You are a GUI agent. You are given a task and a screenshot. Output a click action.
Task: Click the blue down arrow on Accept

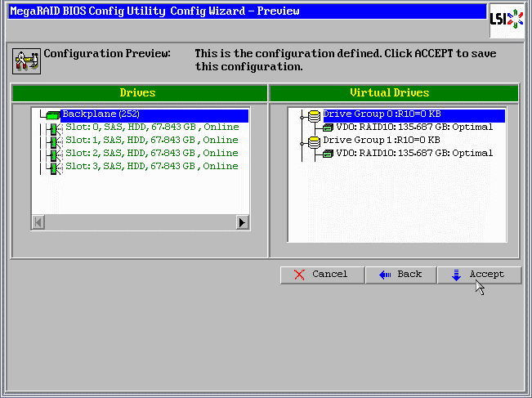pos(456,275)
